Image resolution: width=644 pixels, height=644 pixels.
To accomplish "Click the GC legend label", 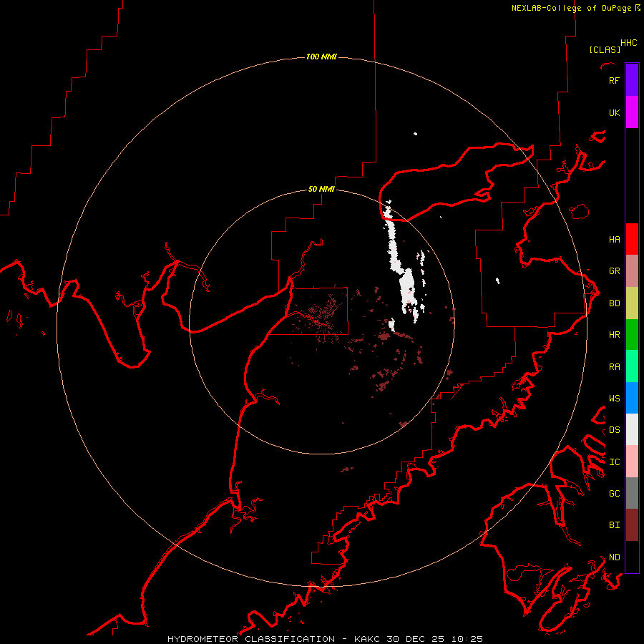I will pyautogui.click(x=614, y=494).
